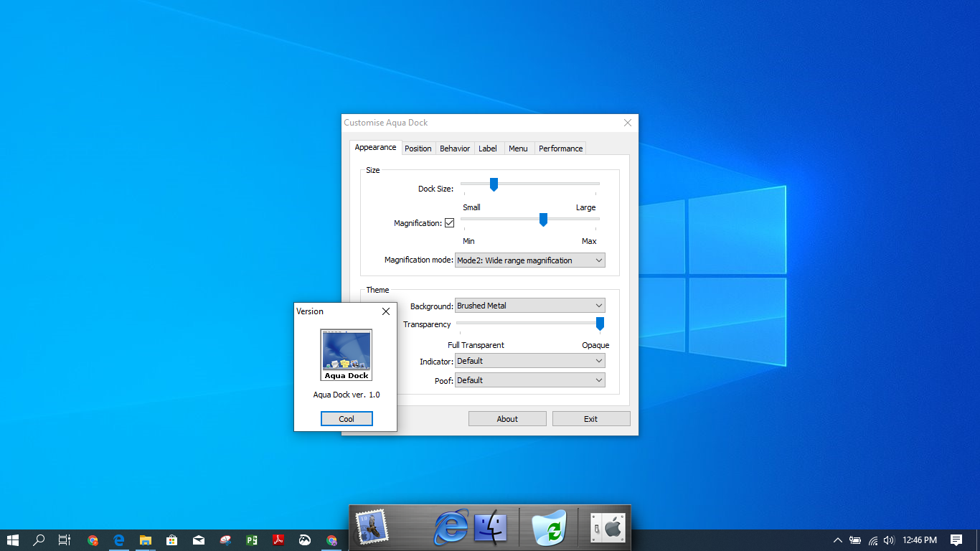The height and width of the screenshot is (551, 980).
Task: Click the Mail stamp icon in Aqua Dock
Action: pyautogui.click(x=372, y=527)
